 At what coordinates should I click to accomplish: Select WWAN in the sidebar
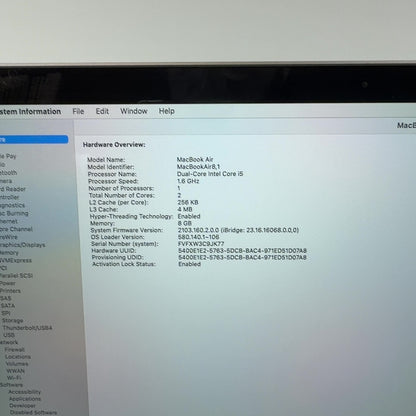tap(16, 371)
